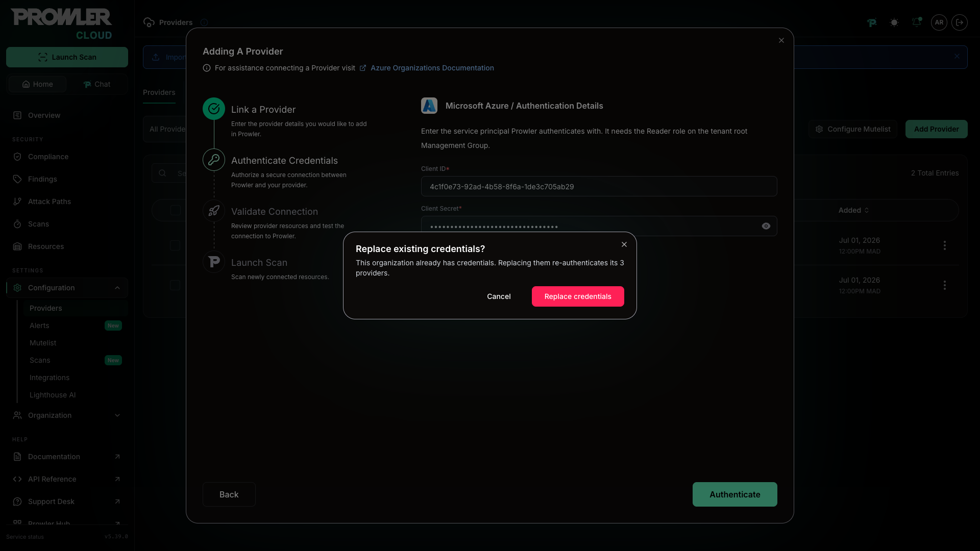Open actions menu for first provider row
This screenshot has height=551, width=980.
pos(945,245)
